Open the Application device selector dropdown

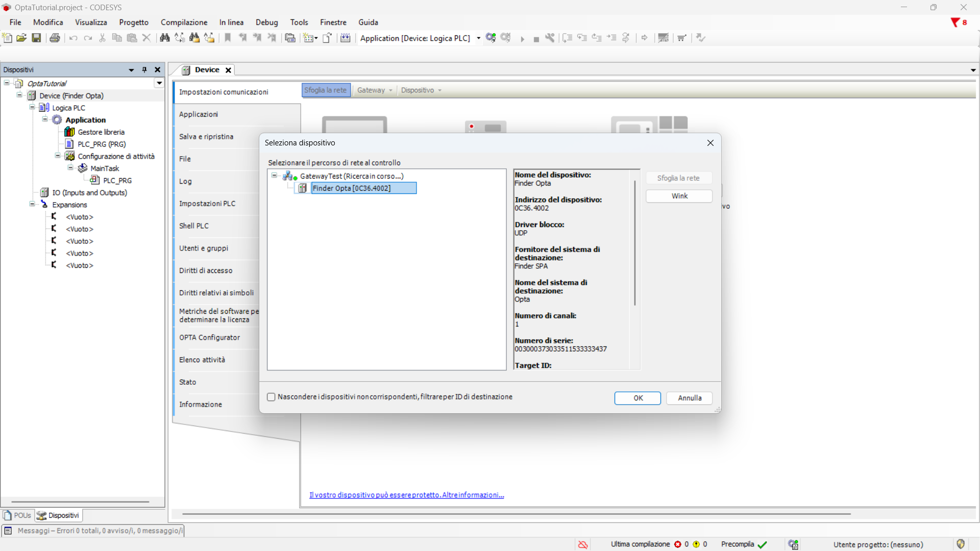[x=478, y=38]
